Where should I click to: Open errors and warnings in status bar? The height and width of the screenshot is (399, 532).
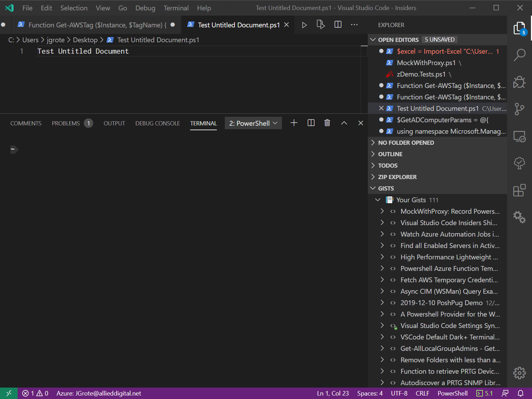pyautogui.click(x=35, y=393)
